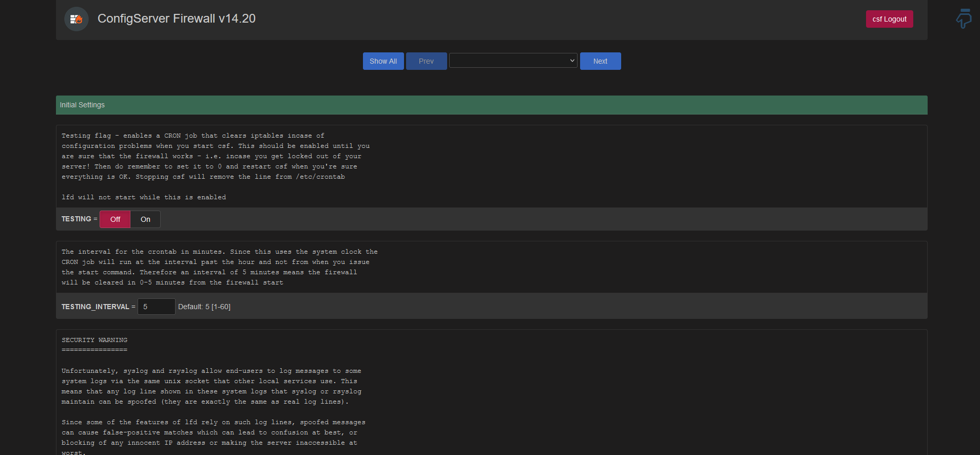Screen dimensions: 980x455
Task: Click the ConfigServer Firewall v14.20 title
Action: coord(177,18)
